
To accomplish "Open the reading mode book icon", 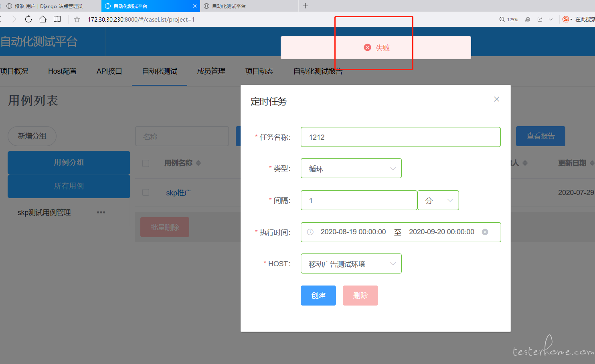I will [57, 19].
